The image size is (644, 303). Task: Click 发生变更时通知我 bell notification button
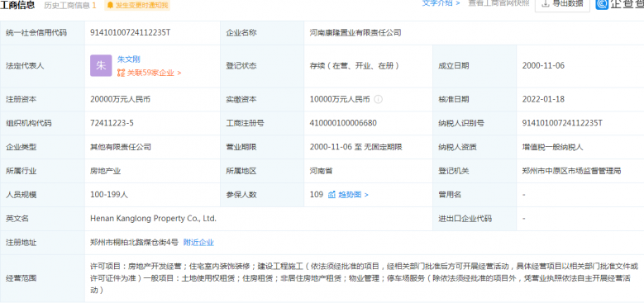pos(137,5)
